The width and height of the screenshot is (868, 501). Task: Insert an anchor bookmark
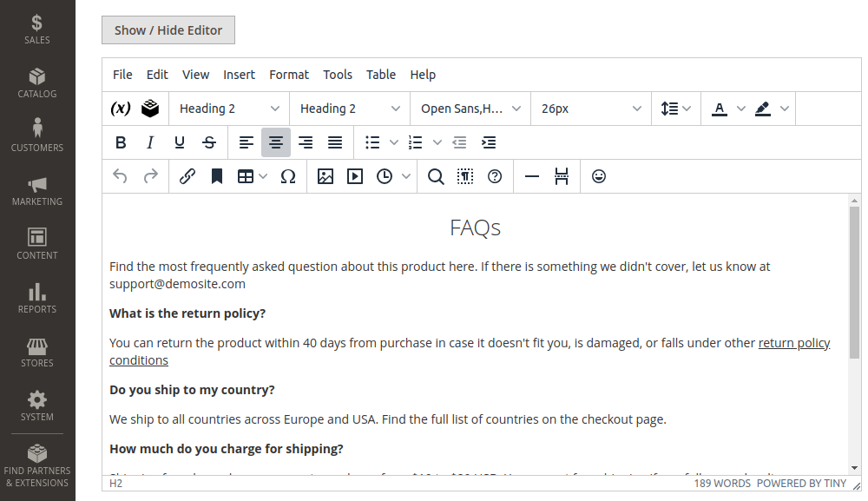[217, 176]
